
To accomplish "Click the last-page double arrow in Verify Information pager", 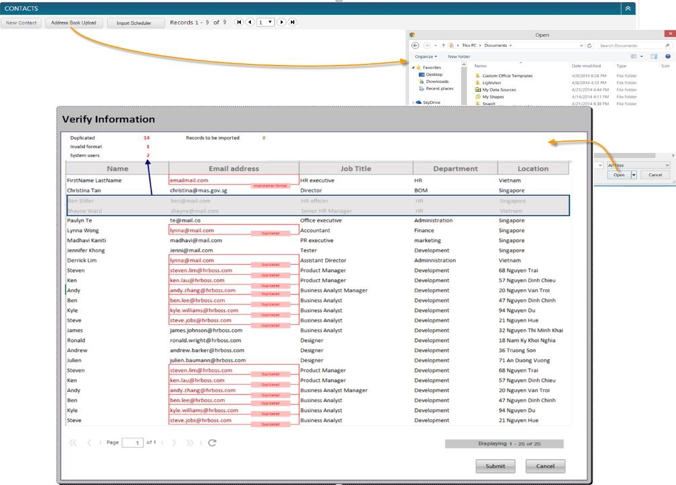I will (x=190, y=443).
